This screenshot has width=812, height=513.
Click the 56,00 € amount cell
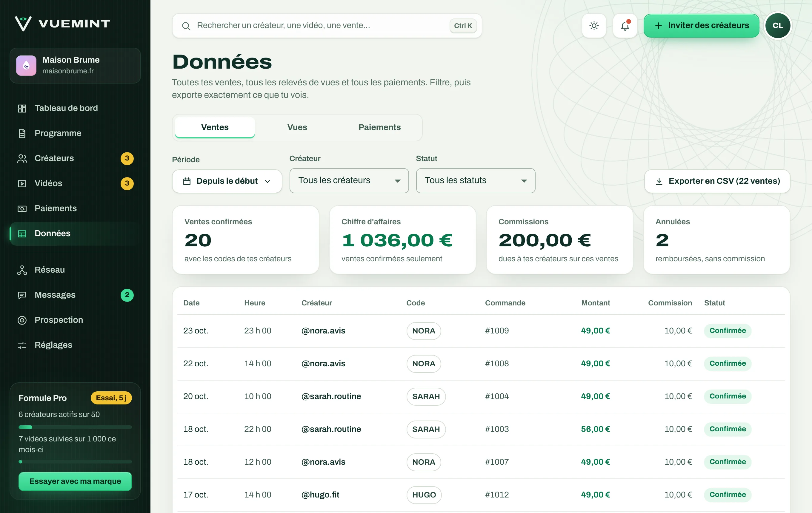click(x=595, y=429)
